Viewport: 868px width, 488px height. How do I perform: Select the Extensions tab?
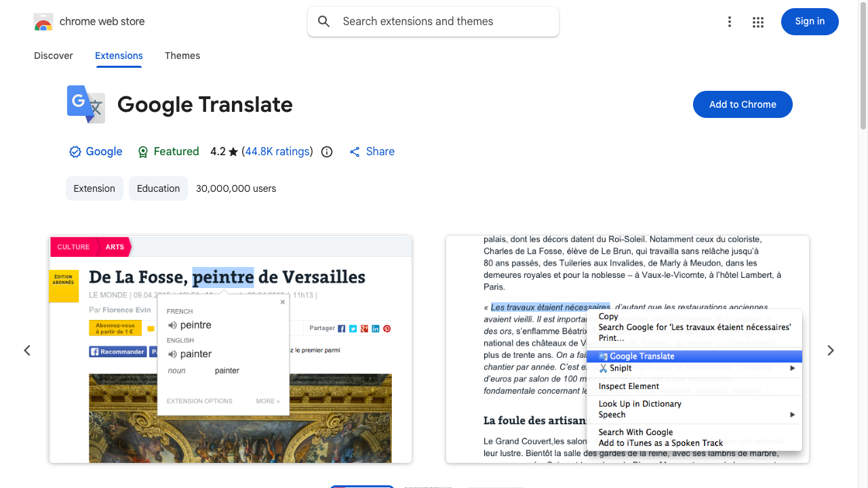119,56
